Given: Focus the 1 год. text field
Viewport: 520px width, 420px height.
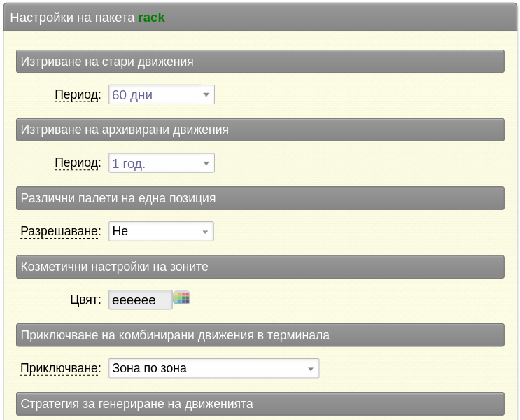Looking at the screenshot, I should point(155,163).
